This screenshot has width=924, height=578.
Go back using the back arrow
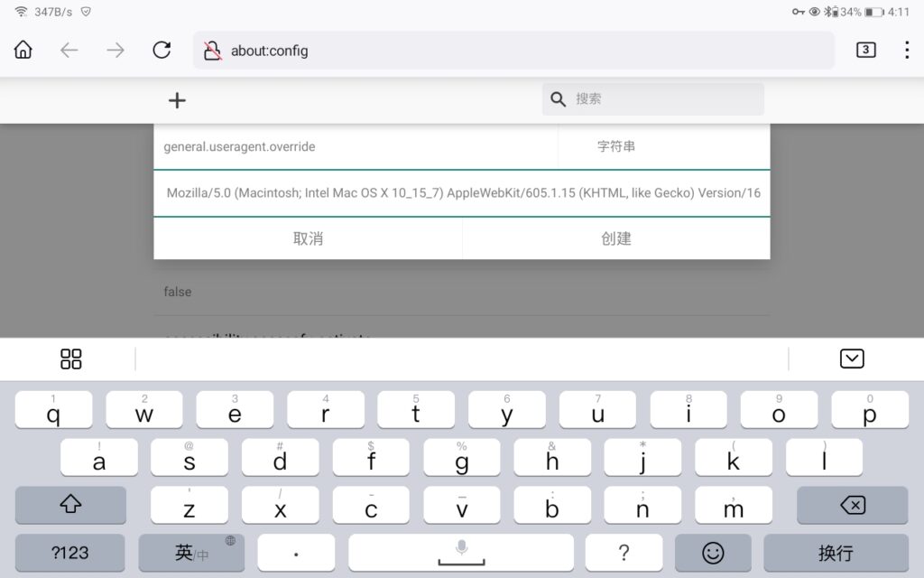(69, 51)
